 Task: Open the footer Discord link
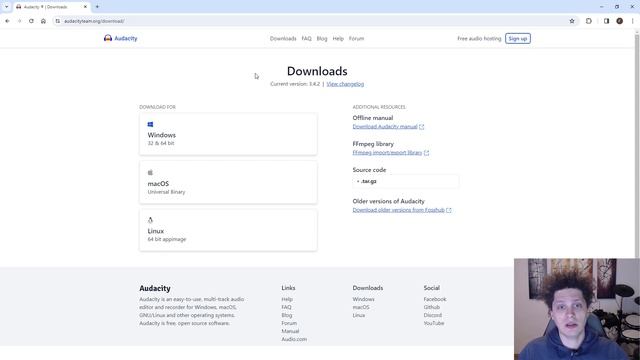coord(433,315)
